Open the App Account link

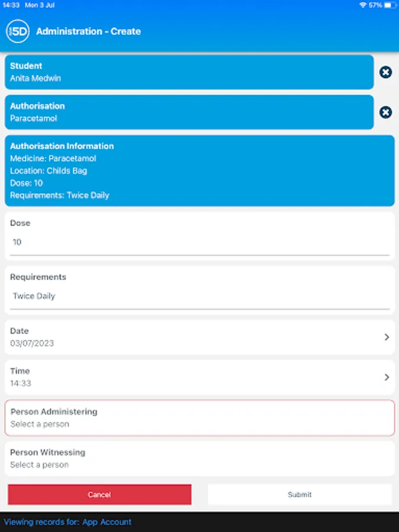[107, 522]
